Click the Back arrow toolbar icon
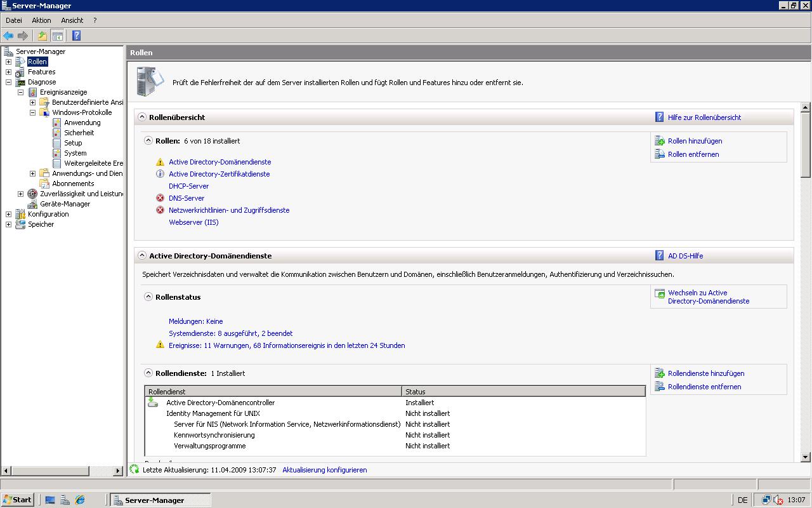The width and height of the screenshot is (812, 508). tap(8, 36)
